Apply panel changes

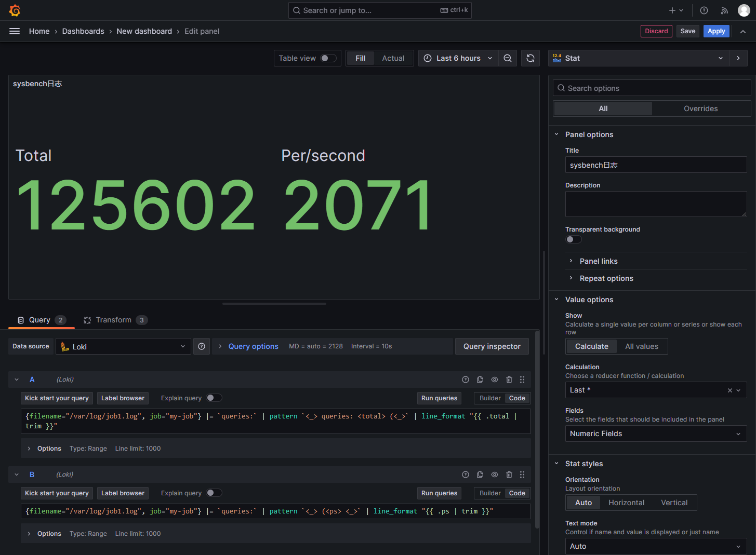tap(716, 31)
